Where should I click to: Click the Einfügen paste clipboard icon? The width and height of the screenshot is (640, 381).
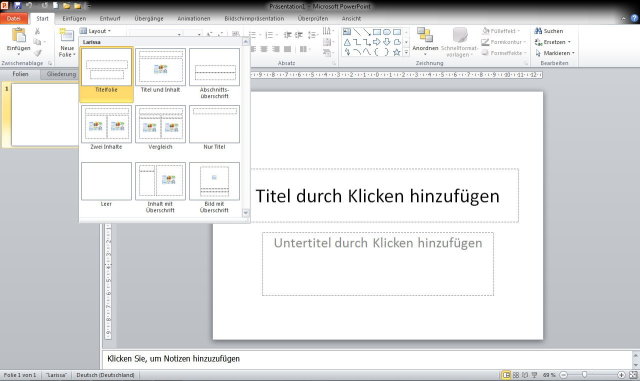click(18, 35)
